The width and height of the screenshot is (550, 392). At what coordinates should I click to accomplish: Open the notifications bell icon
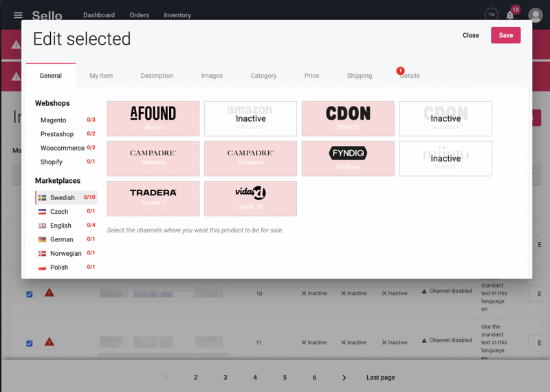(510, 15)
